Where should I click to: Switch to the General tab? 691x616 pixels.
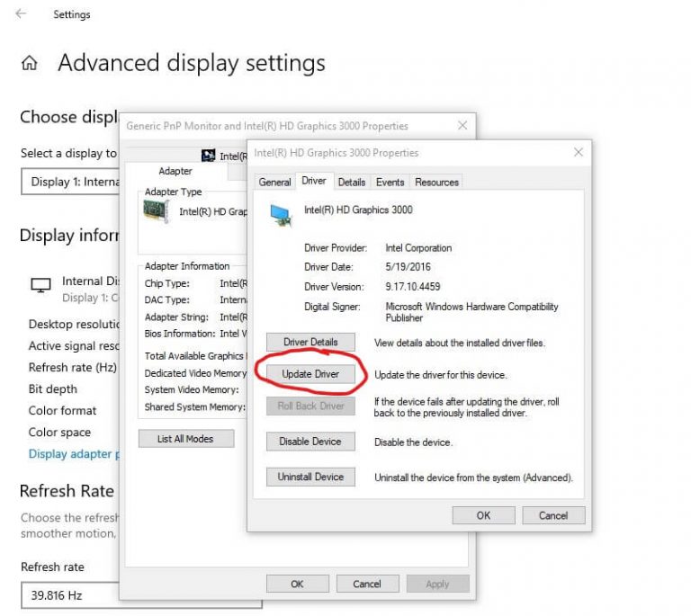(274, 182)
